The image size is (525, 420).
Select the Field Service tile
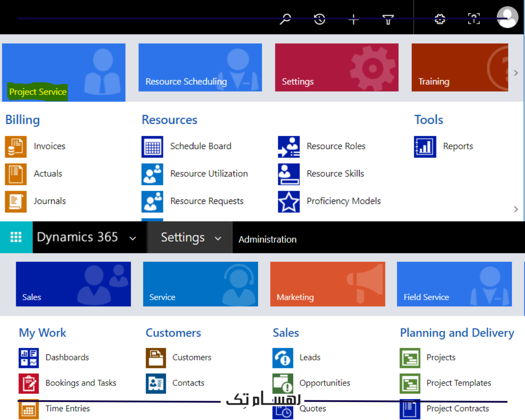454,284
